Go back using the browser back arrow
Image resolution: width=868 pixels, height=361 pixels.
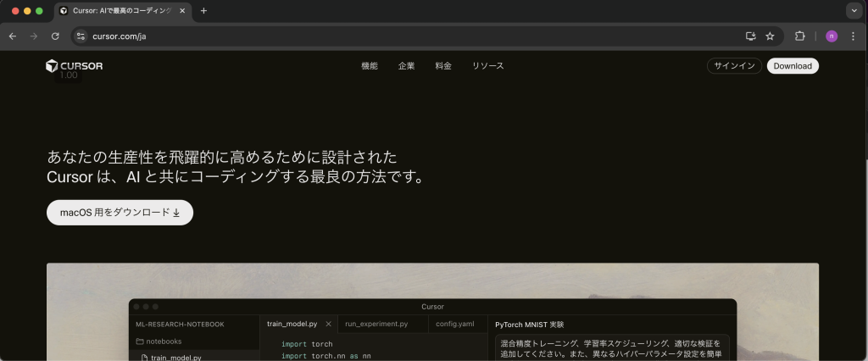point(13,36)
